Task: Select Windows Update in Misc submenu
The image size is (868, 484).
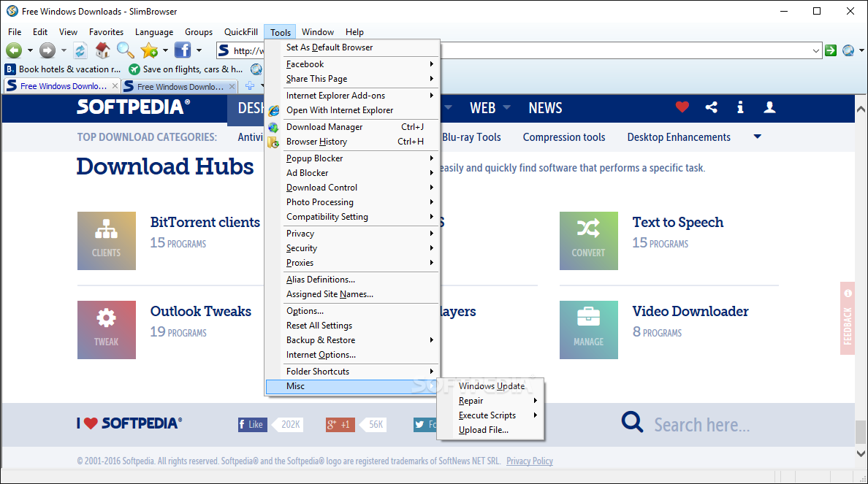Action: tap(490, 386)
